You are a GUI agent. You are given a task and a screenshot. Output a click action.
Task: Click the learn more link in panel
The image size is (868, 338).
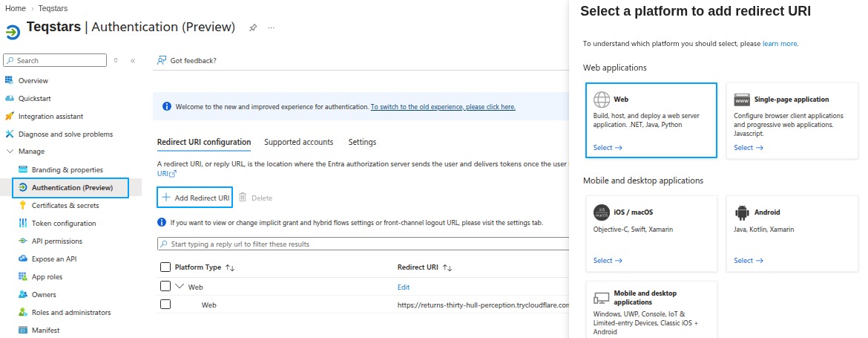click(780, 43)
